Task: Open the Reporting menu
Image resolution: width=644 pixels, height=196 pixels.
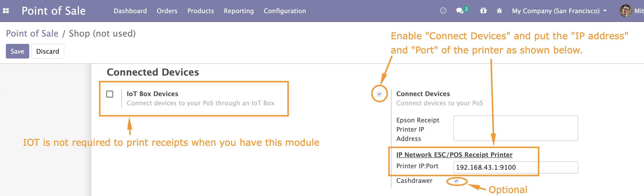Action: 238,11
